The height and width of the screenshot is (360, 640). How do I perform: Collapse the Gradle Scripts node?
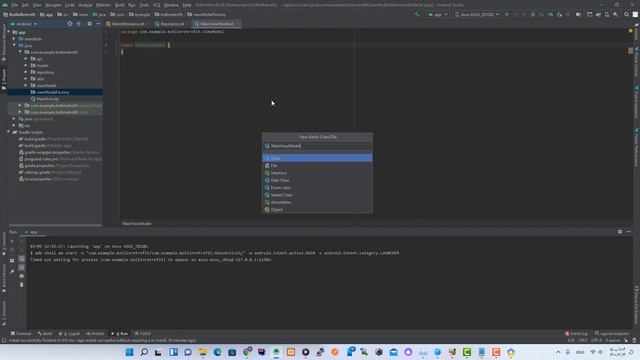click(x=9, y=132)
